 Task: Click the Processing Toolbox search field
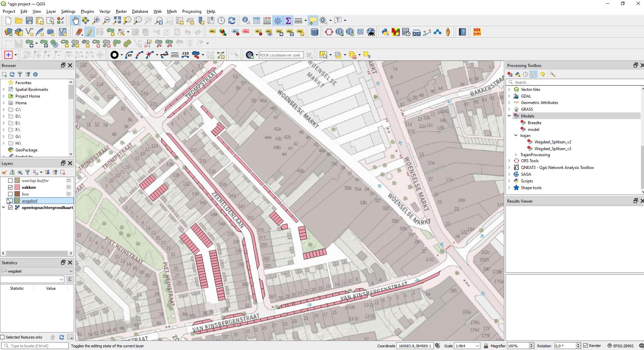[x=575, y=82]
